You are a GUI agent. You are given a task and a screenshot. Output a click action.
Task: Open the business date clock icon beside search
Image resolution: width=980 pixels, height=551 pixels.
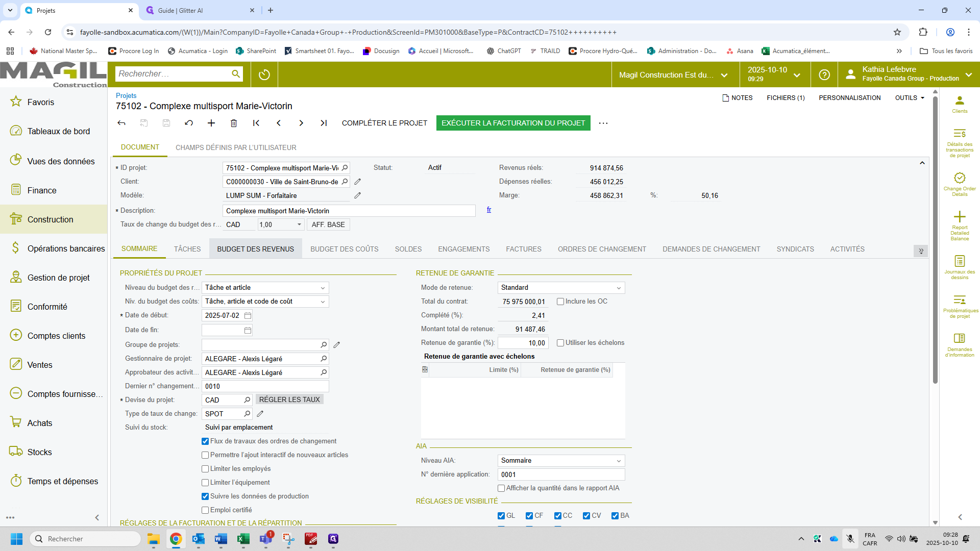tap(264, 74)
